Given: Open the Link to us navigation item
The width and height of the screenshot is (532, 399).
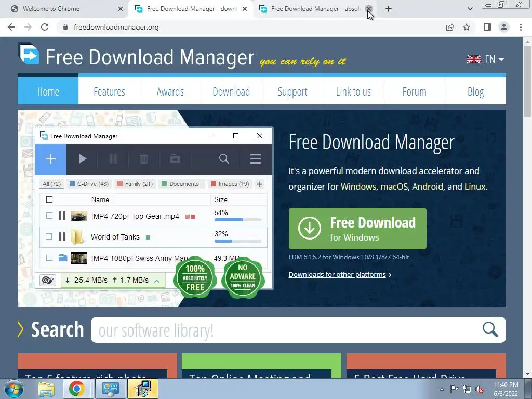Looking at the screenshot, I should pos(353,91).
